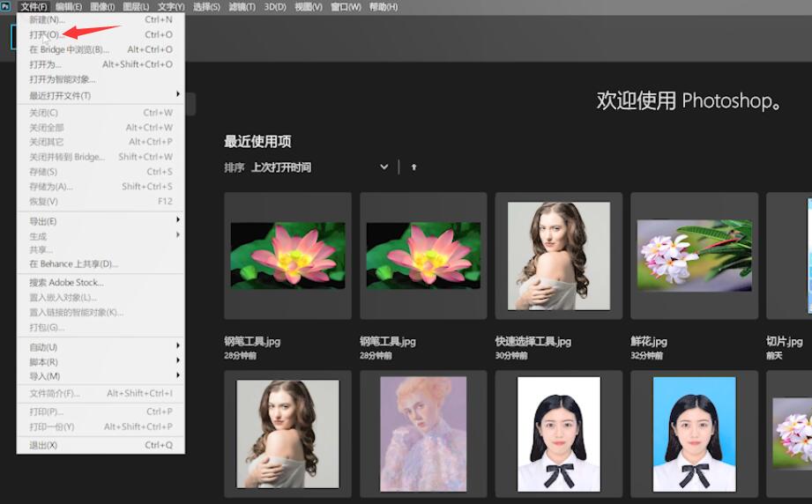The image size is (812, 504).
Task: Open the 编辑(E) menu
Action: pos(69,7)
